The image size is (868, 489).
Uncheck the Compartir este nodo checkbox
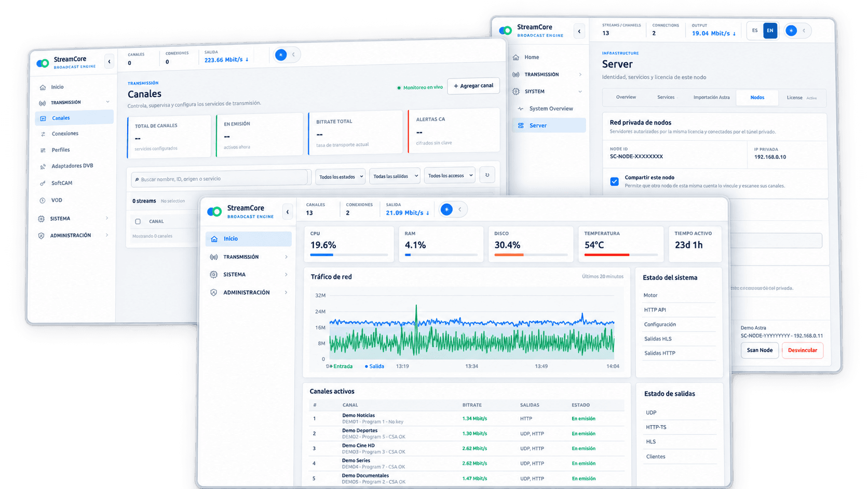click(x=615, y=181)
